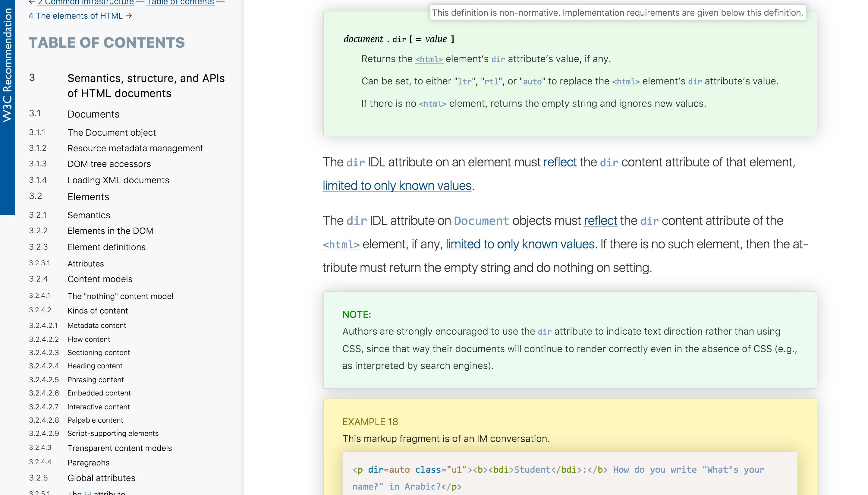Open 3.1.1 The Document object
Image resolution: width=868 pixels, height=495 pixels.
click(112, 132)
